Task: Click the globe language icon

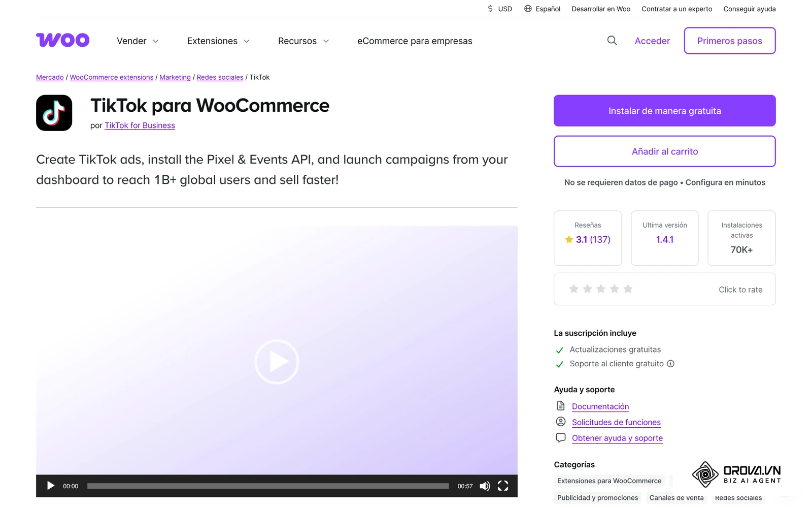Action: pyautogui.click(x=528, y=9)
